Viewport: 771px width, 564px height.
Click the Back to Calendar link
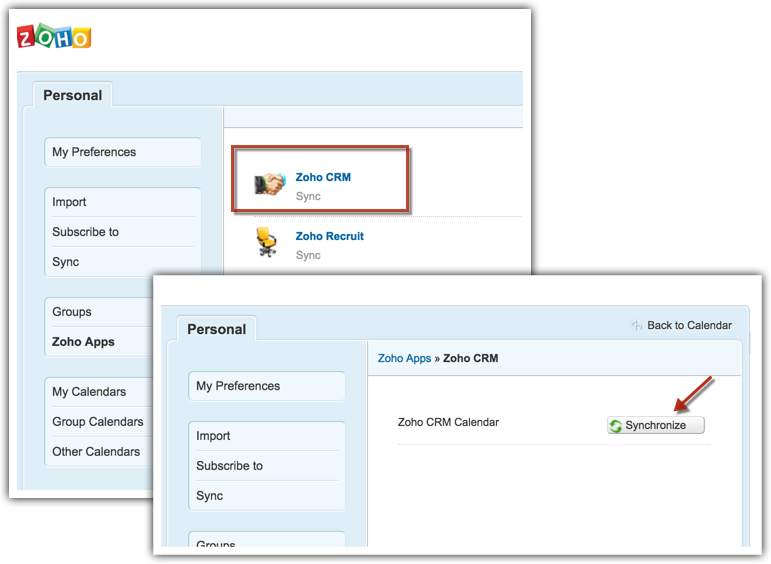(689, 325)
